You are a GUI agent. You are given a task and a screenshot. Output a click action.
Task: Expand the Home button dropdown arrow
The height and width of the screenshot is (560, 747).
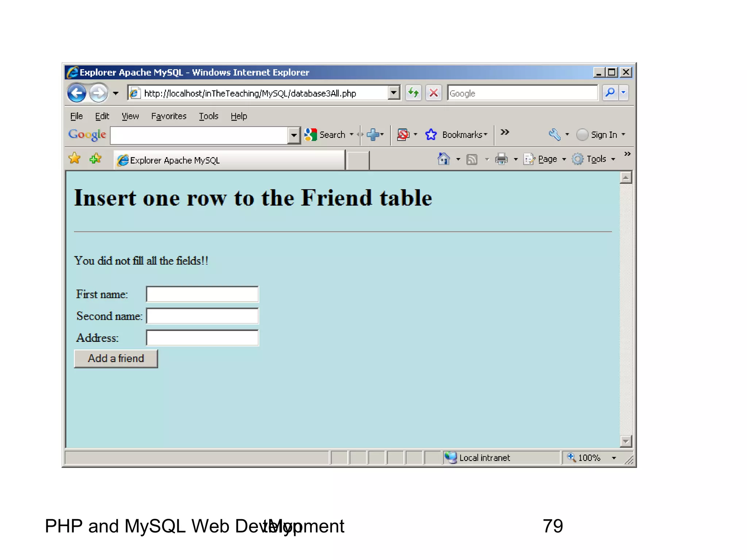pos(458,159)
